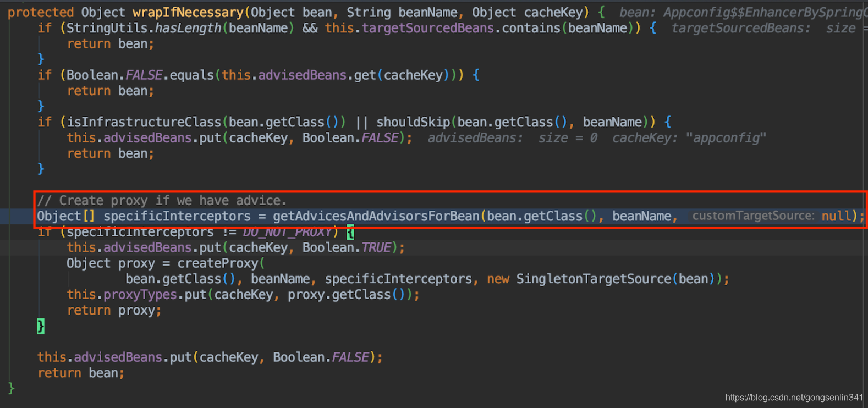Click the 'Create proxy if we have advice' comment
868x408 pixels.
pos(162,200)
